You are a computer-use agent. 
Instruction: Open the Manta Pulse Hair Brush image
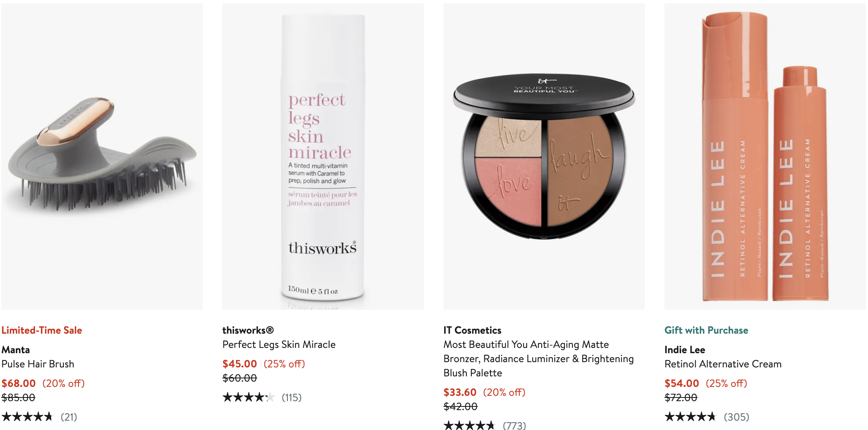point(102,156)
